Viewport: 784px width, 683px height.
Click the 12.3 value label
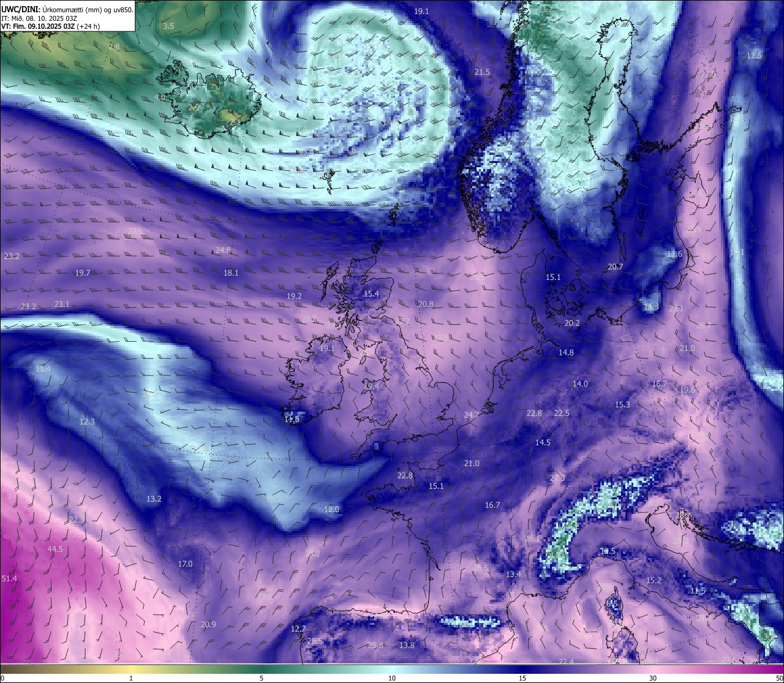tap(87, 421)
